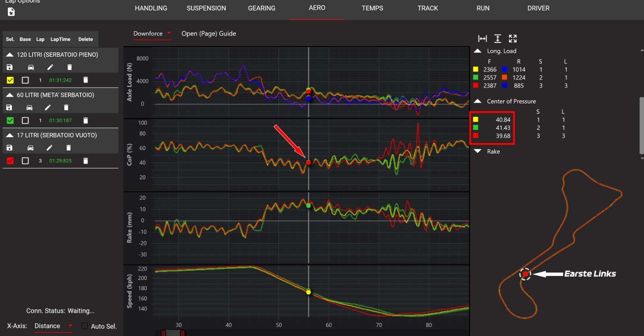Open the (Page) Guide link

208,33
